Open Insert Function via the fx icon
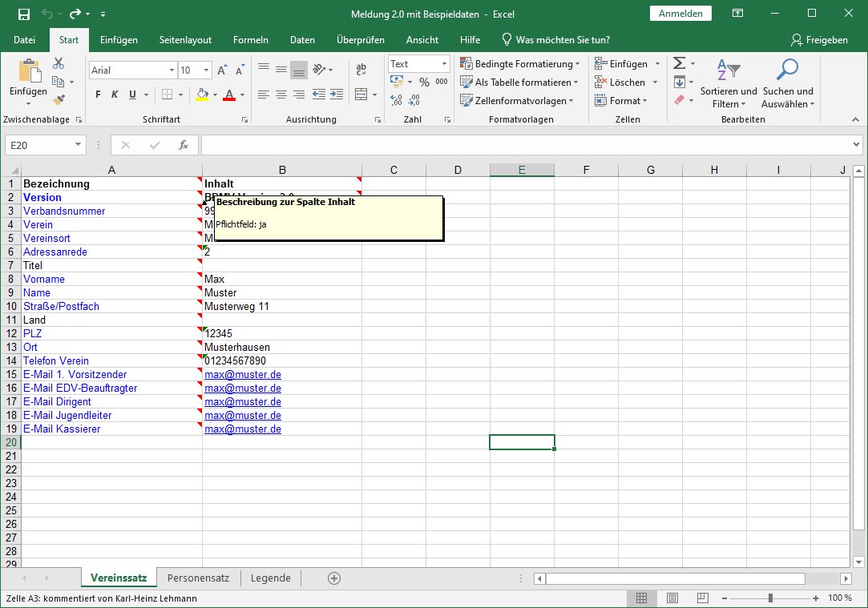This screenshot has width=868, height=608. [x=184, y=146]
